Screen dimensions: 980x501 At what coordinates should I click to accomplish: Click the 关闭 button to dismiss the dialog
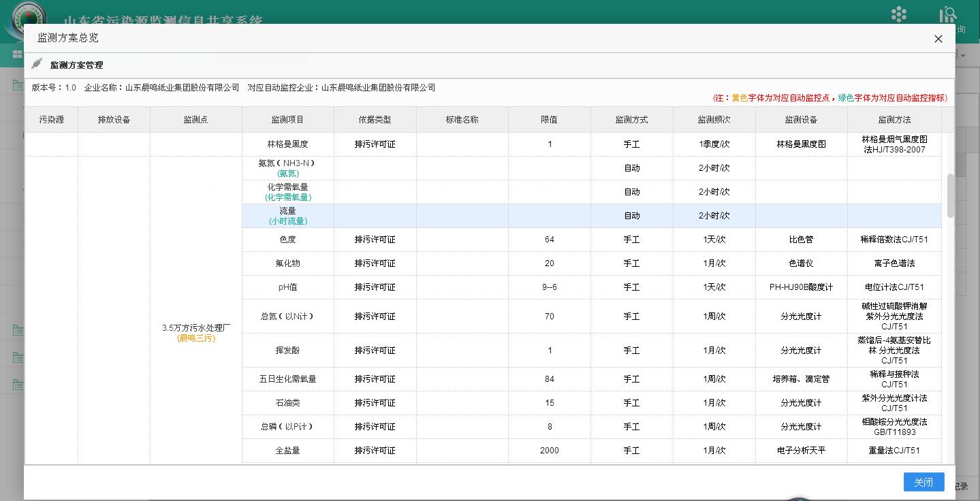coord(923,481)
